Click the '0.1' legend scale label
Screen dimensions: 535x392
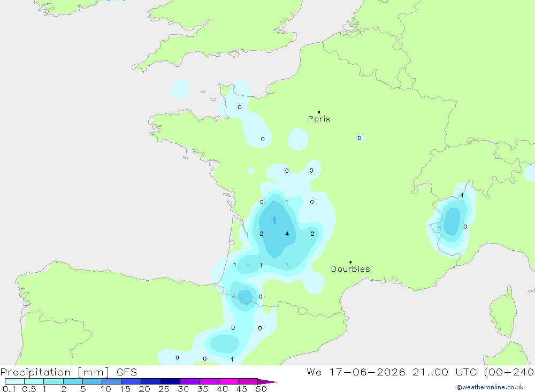click(9, 389)
